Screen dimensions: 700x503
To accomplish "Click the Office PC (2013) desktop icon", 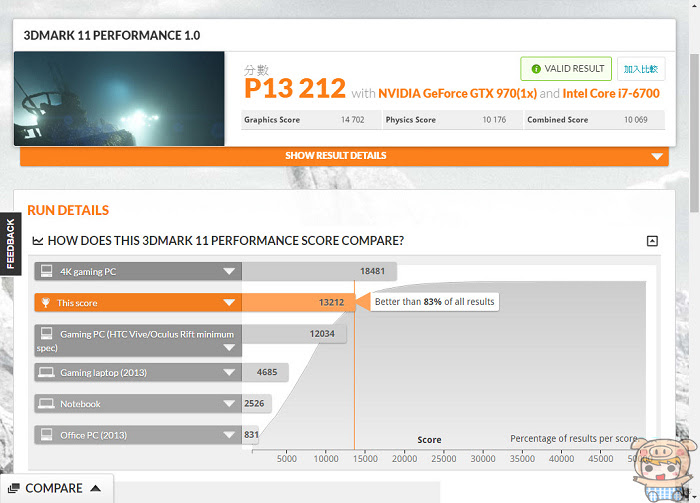I will [46, 434].
